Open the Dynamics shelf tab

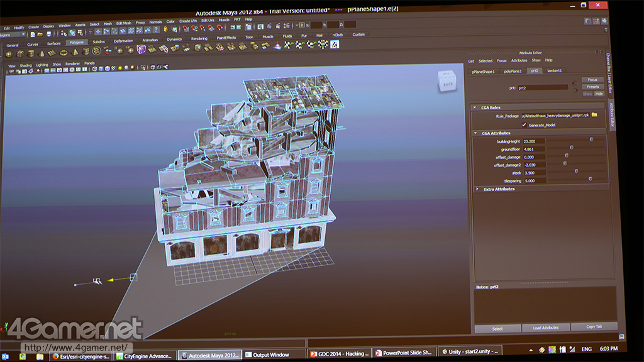pos(174,39)
